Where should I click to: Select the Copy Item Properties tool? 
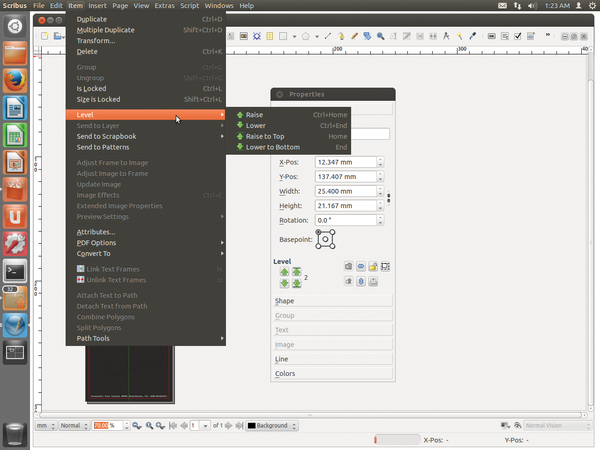[x=460, y=36]
